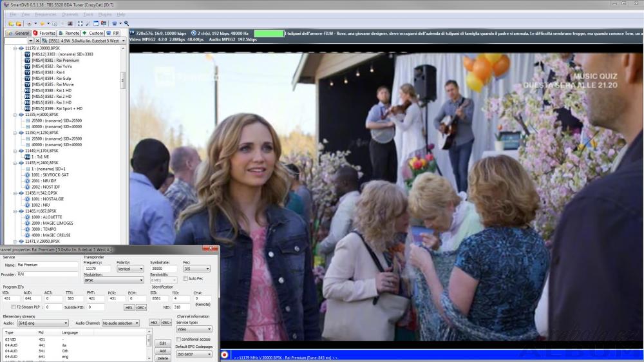The height and width of the screenshot is (362, 644).
Task: Open folder icon at the toolbar start
Action: (11, 23)
